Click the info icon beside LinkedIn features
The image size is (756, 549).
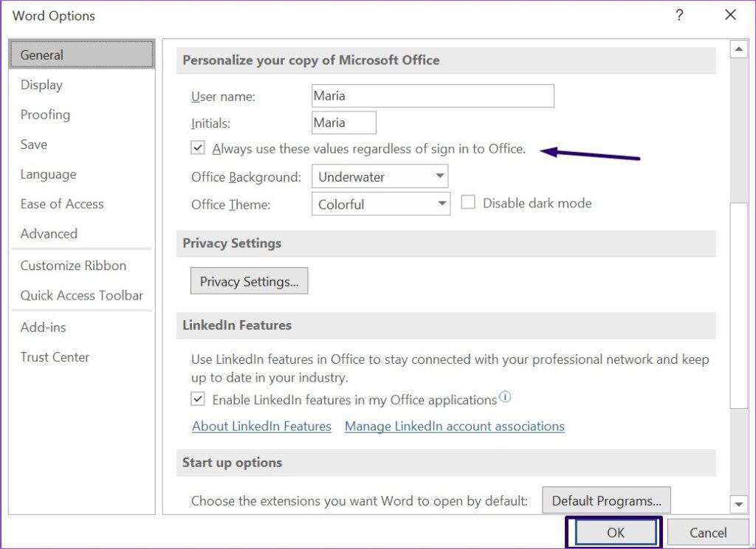pos(505,395)
